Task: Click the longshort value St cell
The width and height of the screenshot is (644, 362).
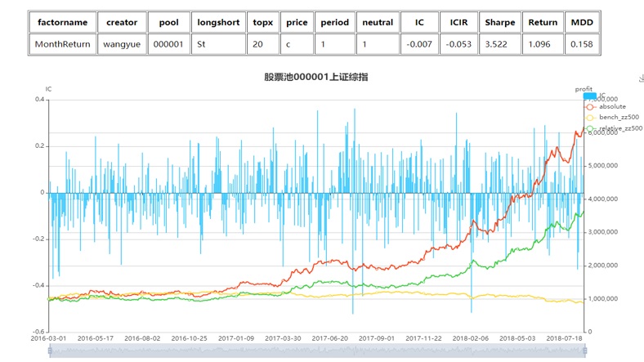Action: (x=217, y=44)
